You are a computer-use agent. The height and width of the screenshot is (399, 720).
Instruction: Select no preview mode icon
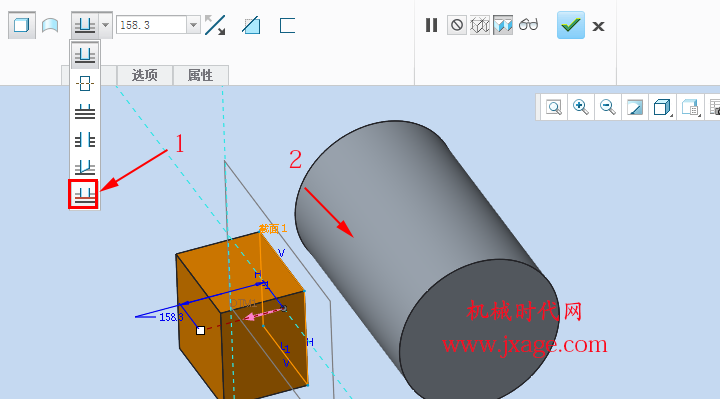(x=456, y=25)
